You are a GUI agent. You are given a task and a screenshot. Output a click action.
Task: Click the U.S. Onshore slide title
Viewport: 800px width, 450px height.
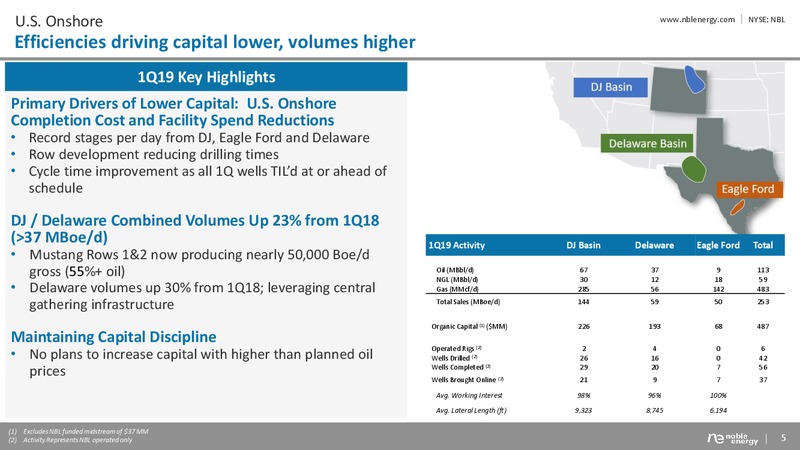(x=59, y=21)
